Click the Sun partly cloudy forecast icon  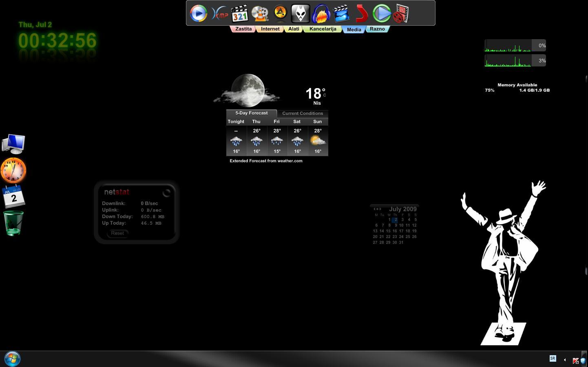[x=318, y=141]
